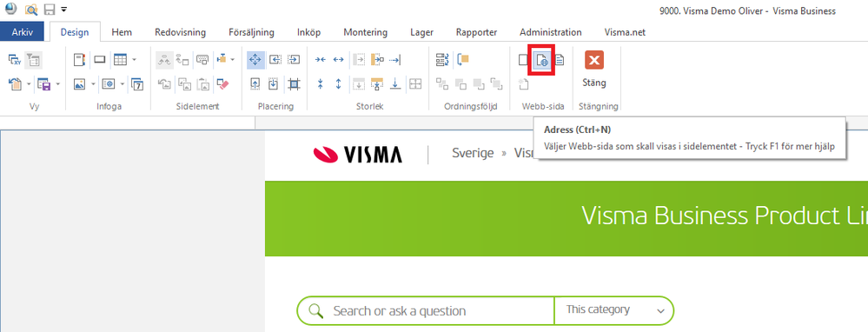Viewport: 868px width, 332px height.
Task: Click the dock-up arrow icon in Placering
Action: pyautogui.click(x=255, y=84)
